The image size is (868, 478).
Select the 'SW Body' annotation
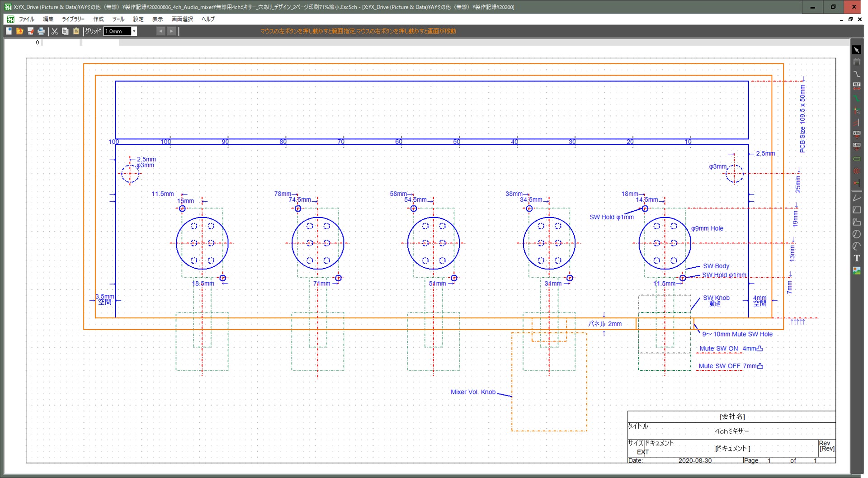pos(716,266)
